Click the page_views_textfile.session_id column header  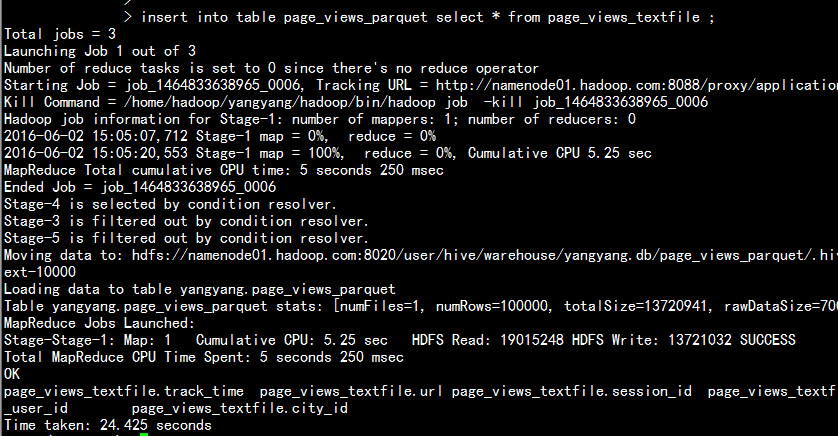(571, 392)
